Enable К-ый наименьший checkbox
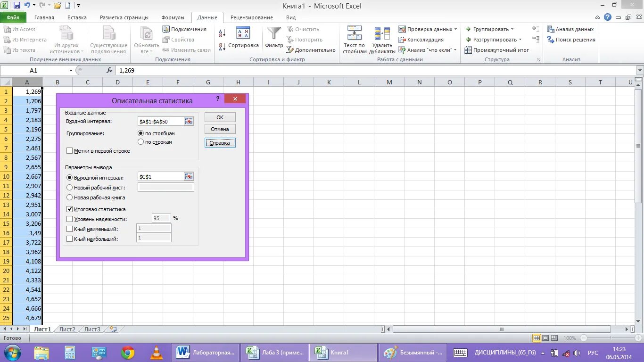The width and height of the screenshot is (644, 362). 70,229
